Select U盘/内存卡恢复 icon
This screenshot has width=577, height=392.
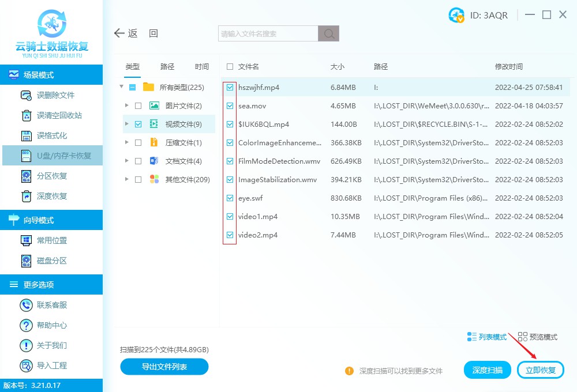[26, 156]
